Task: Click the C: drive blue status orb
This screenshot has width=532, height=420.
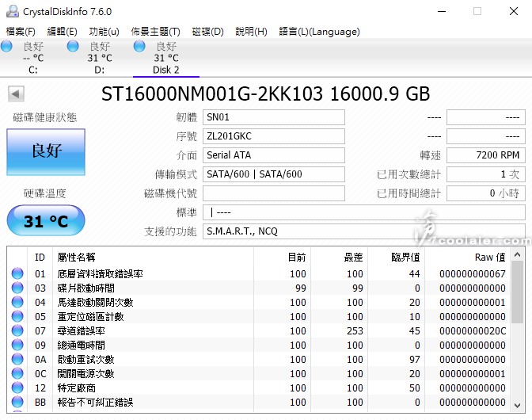Action: (6, 46)
